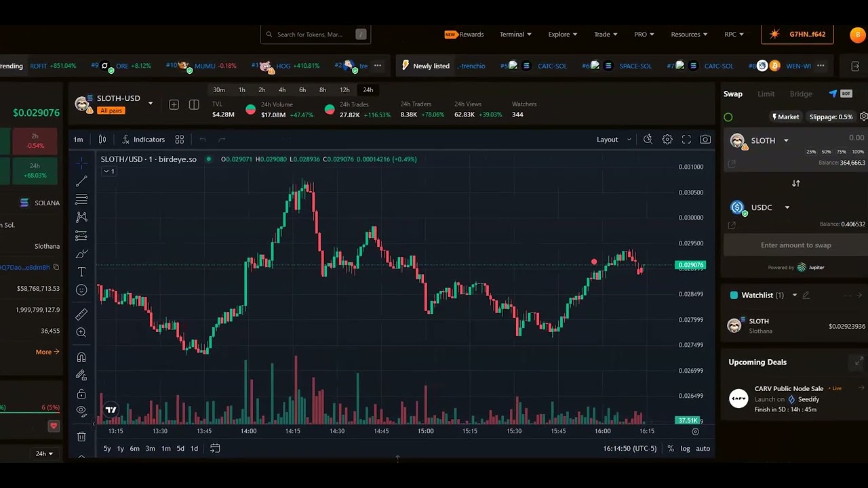The height and width of the screenshot is (488, 868).
Task: Toggle split chart layout icon
Action: [194, 104]
